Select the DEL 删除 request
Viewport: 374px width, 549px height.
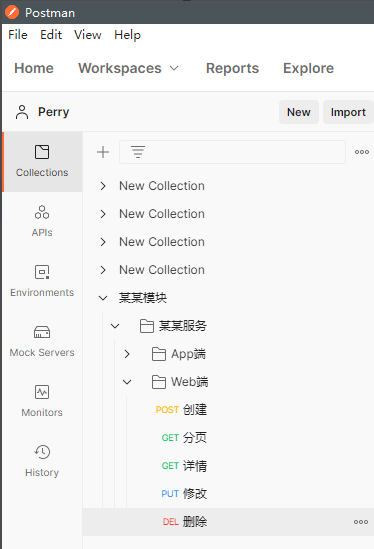pyautogui.click(x=228, y=522)
